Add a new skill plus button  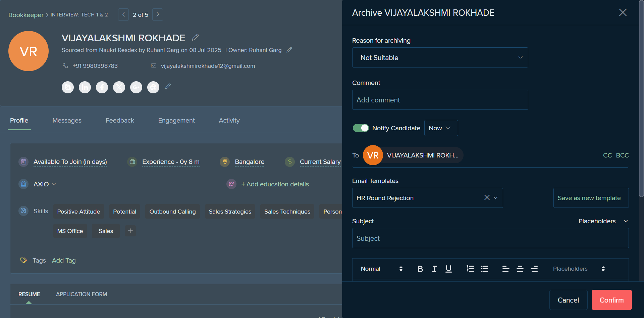pyautogui.click(x=130, y=231)
